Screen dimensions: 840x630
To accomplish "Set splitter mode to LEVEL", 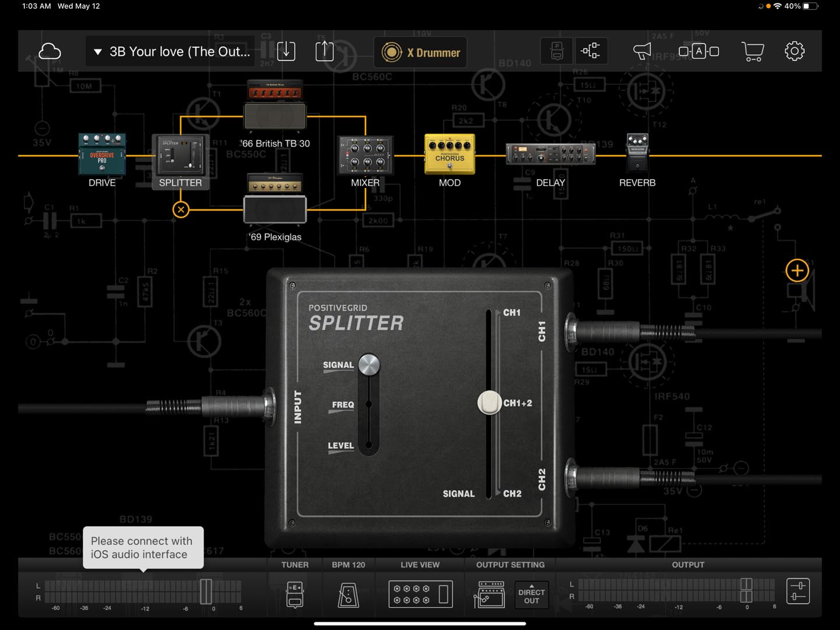I will point(340,446).
